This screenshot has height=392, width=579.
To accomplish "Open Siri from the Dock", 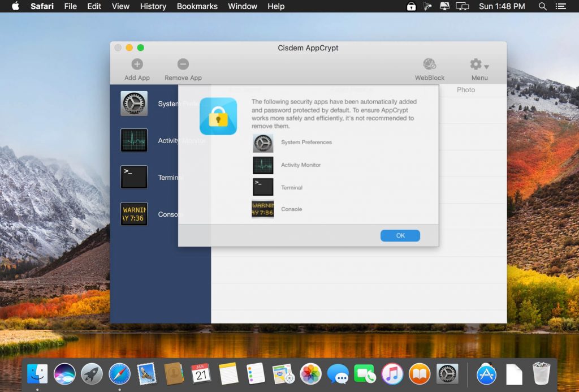I will click(x=64, y=373).
